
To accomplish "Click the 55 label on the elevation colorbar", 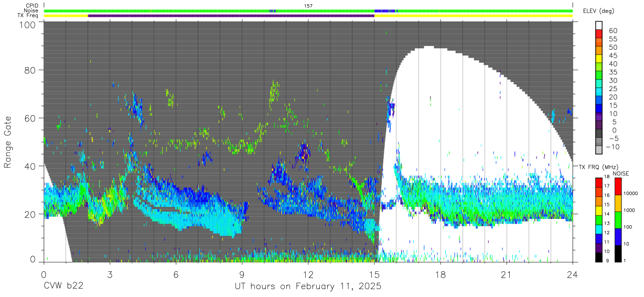I will [613, 39].
